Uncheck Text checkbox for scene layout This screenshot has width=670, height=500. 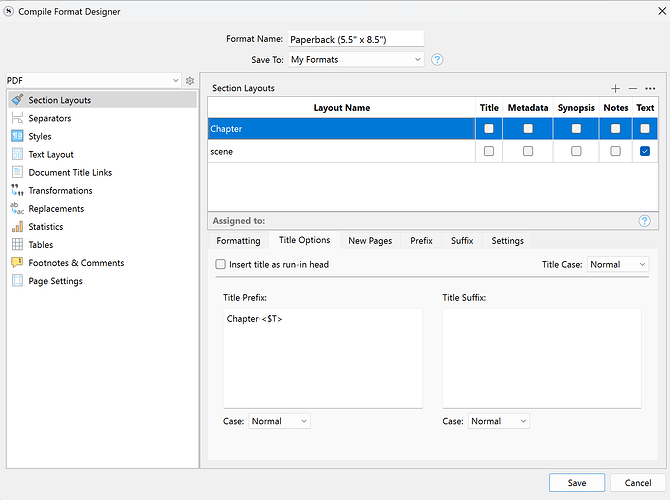click(645, 151)
